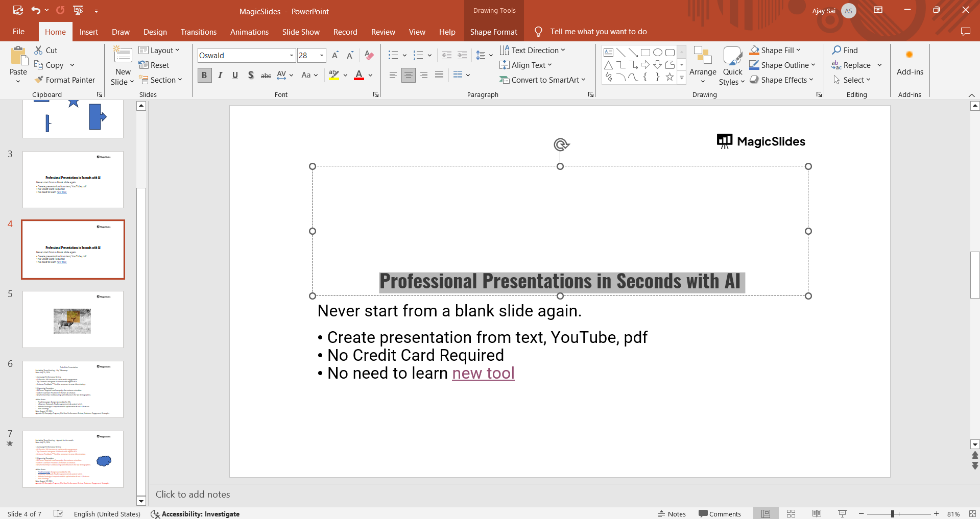Click the zoom slider handle
This screenshot has width=980, height=519.
click(892, 513)
